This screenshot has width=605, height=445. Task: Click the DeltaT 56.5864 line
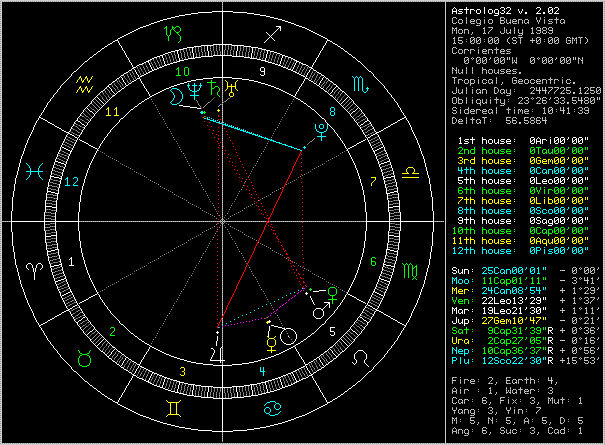tap(499, 121)
